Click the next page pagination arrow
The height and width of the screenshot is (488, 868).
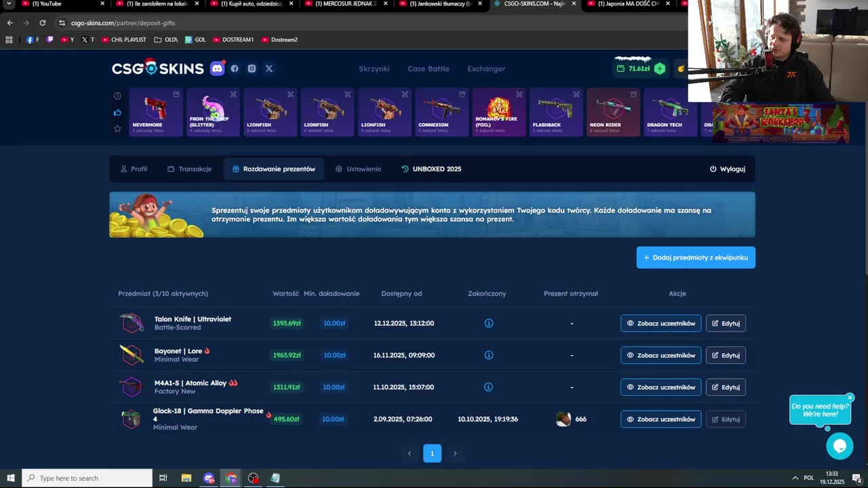click(x=455, y=453)
